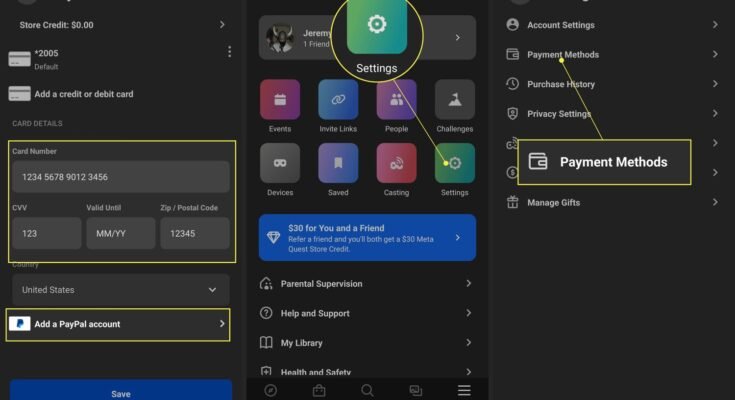
Task: Open Help and Support menu entry
Action: 367,313
